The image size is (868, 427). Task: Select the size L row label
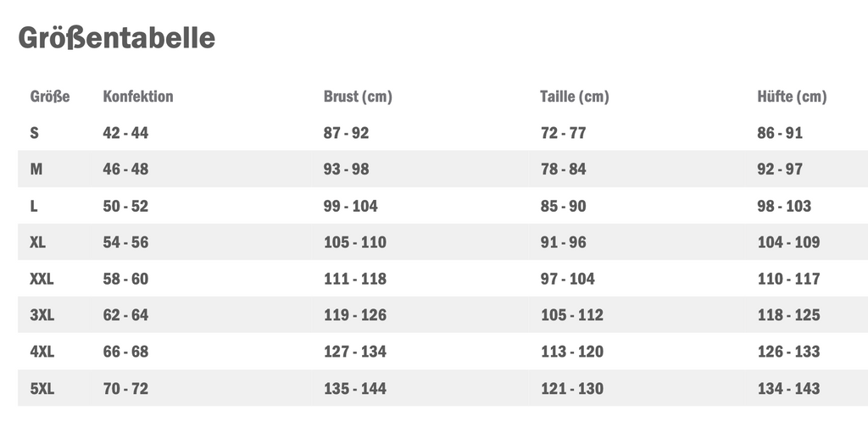[x=34, y=206]
